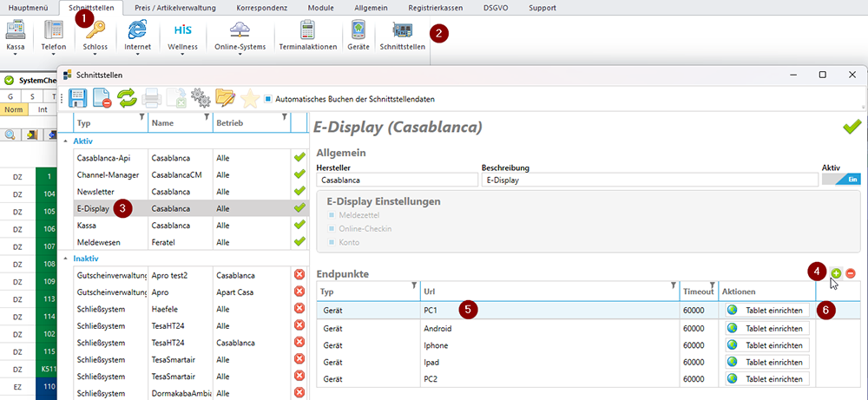868x400 pixels.
Task: Click the save (floppy disk) toolbar icon
Action: (x=76, y=98)
